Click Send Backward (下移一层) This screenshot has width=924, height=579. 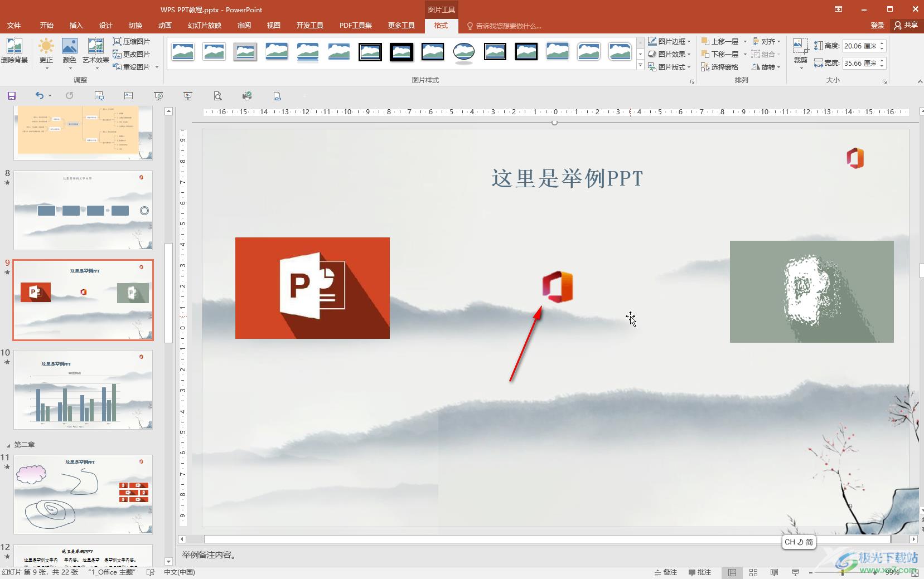[x=720, y=54]
